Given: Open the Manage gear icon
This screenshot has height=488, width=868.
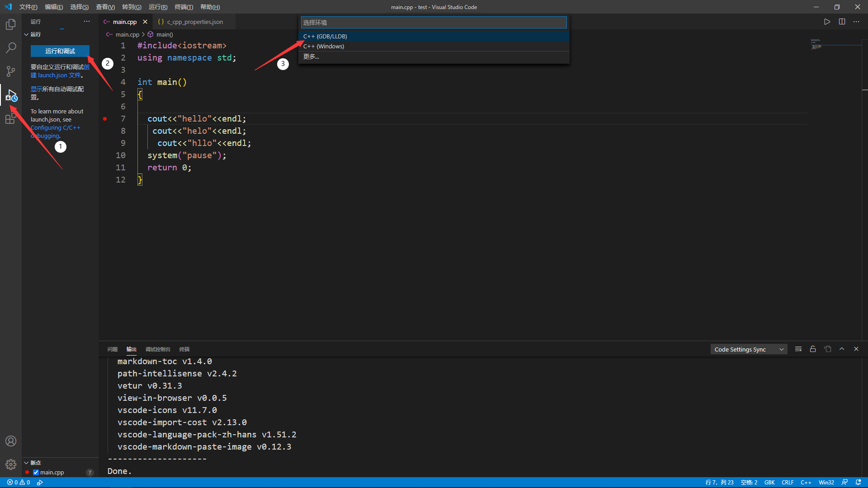Looking at the screenshot, I should click(11, 464).
